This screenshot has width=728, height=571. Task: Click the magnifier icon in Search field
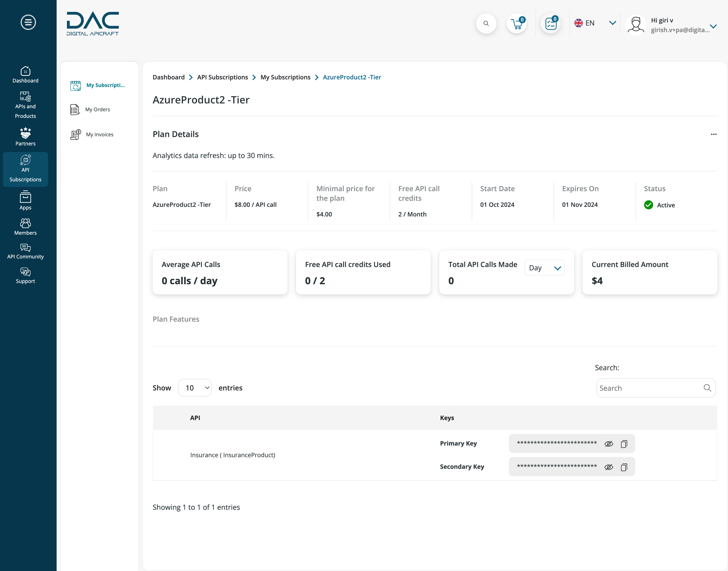(707, 388)
